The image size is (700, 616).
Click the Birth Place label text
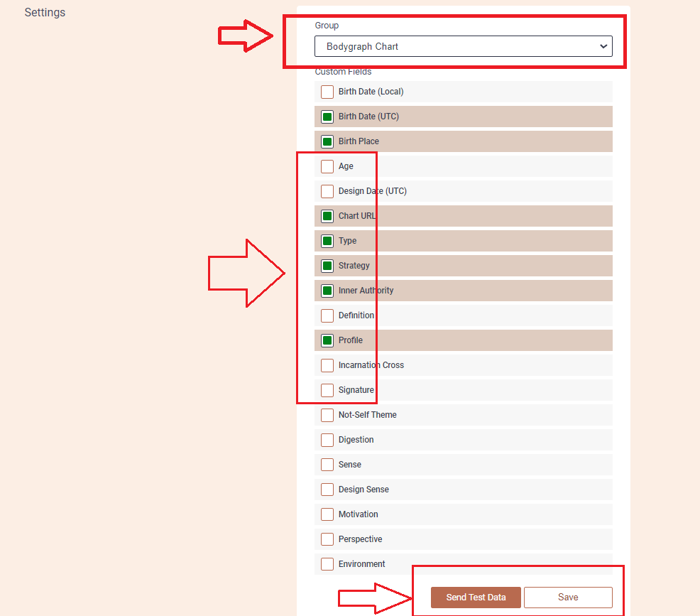tap(359, 141)
